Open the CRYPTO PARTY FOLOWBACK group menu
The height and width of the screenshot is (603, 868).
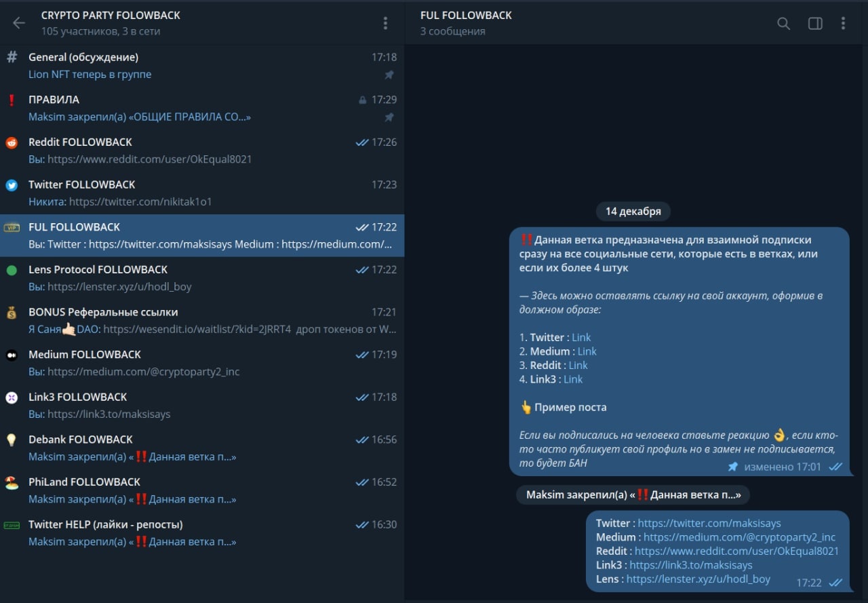click(385, 23)
